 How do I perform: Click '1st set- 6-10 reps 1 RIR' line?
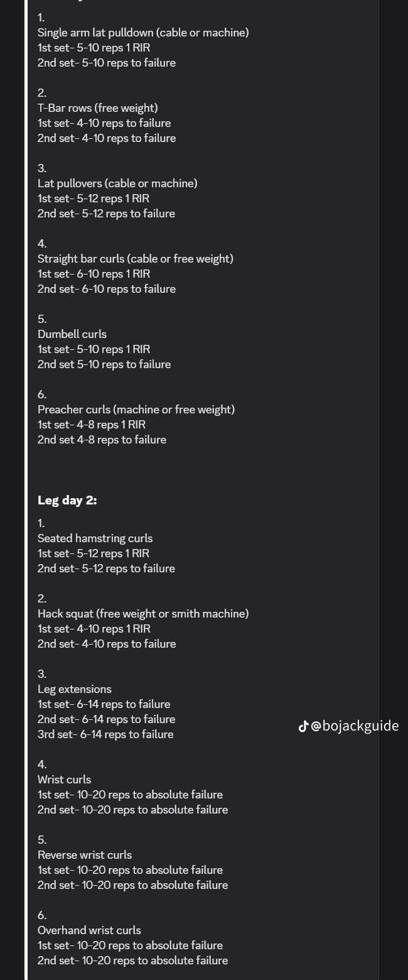(x=94, y=274)
